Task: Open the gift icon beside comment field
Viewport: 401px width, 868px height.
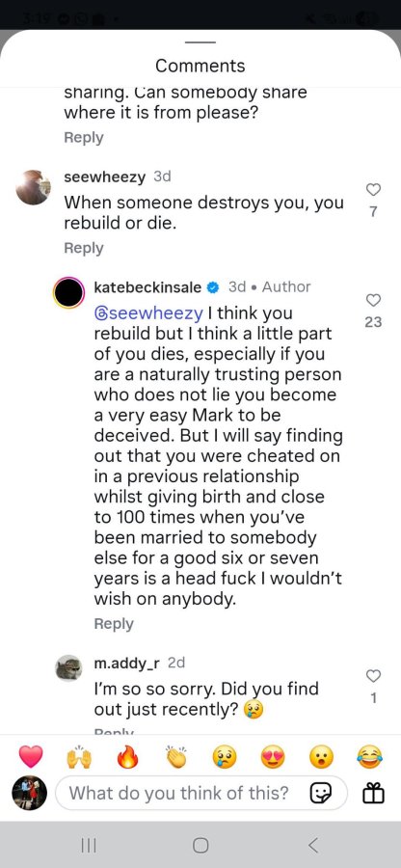Action: pos(373,794)
